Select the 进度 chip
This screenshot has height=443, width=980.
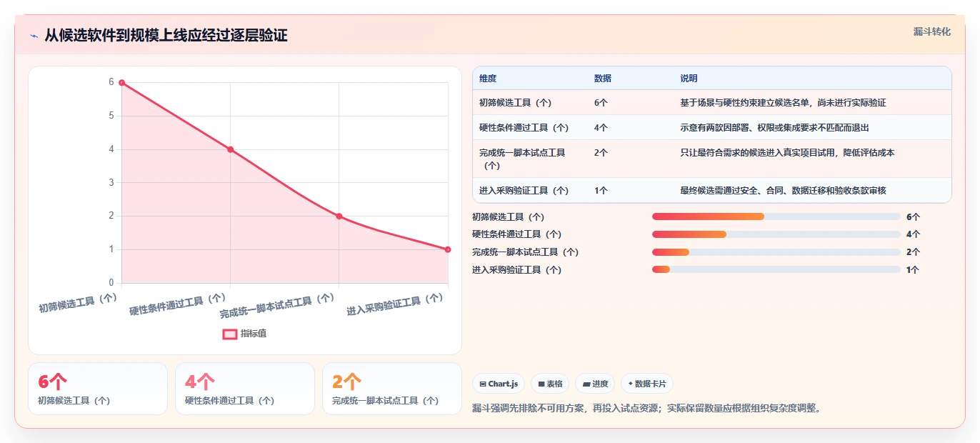(x=595, y=384)
